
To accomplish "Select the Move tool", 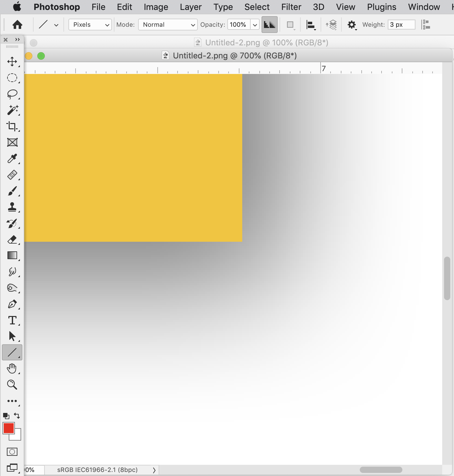I will (x=12, y=62).
